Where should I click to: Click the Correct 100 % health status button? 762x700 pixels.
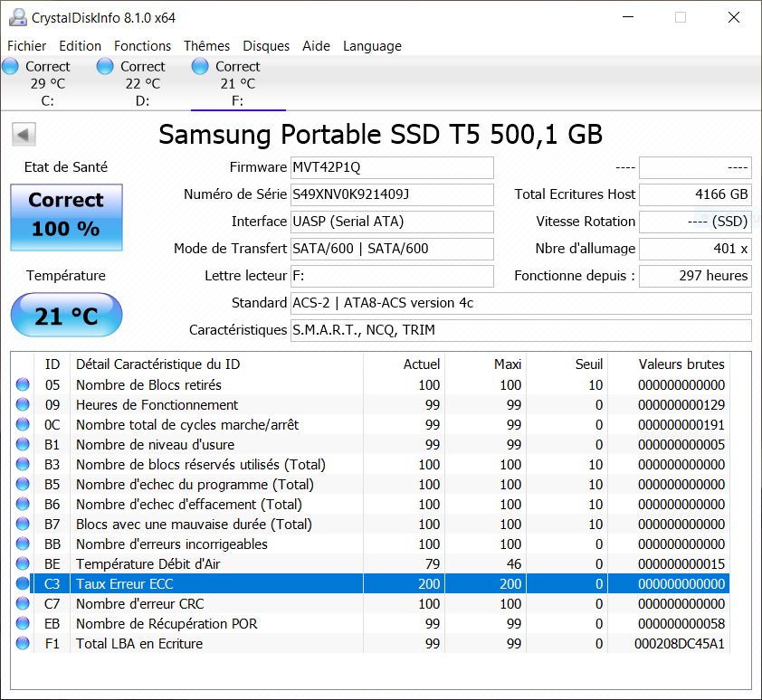point(67,217)
